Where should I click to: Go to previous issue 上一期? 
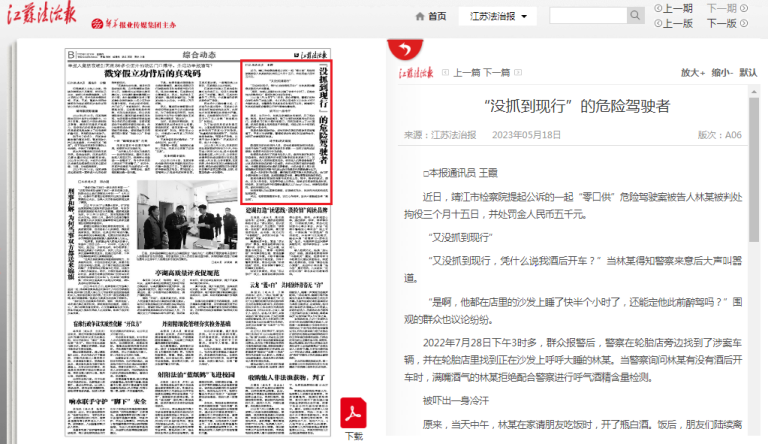pyautogui.click(x=677, y=8)
